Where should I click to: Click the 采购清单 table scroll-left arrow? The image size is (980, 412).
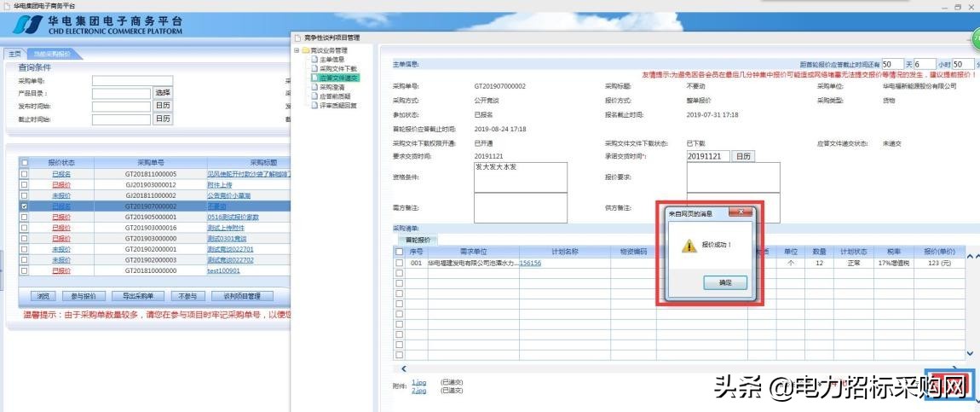404,368
